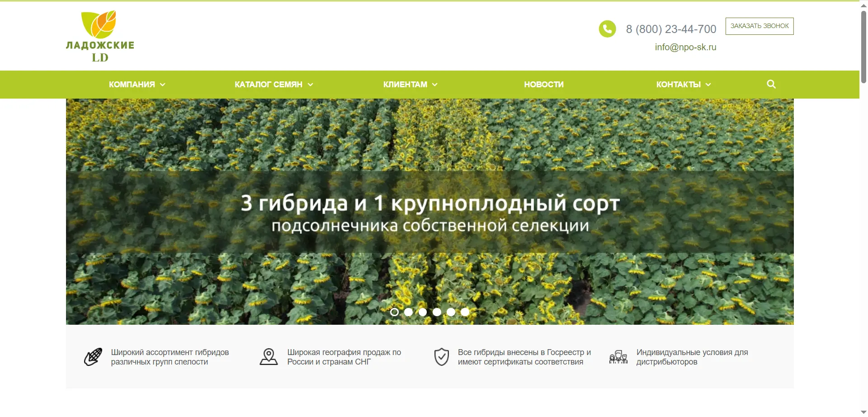Click banner heading '3 гибрида и 1 крупноплодный сорт'
Viewport: 868px width, 417px height.
pos(430,203)
